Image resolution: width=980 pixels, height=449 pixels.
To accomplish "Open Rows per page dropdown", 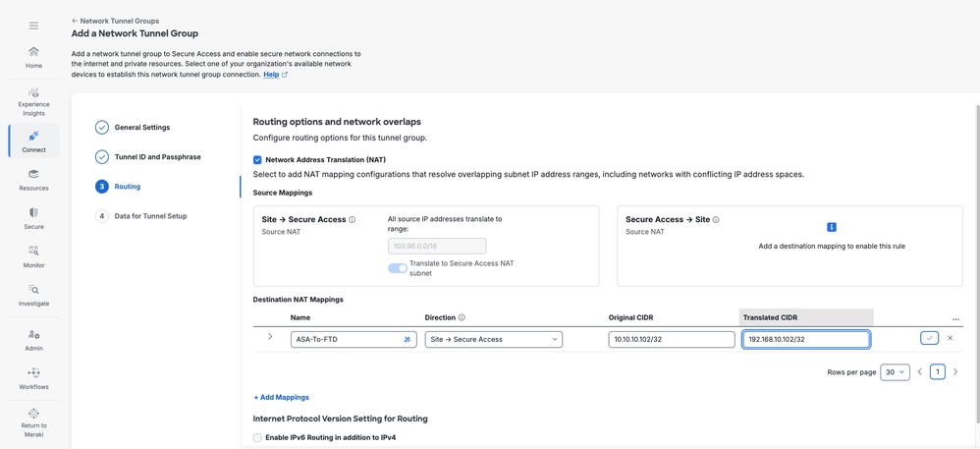I will click(895, 372).
